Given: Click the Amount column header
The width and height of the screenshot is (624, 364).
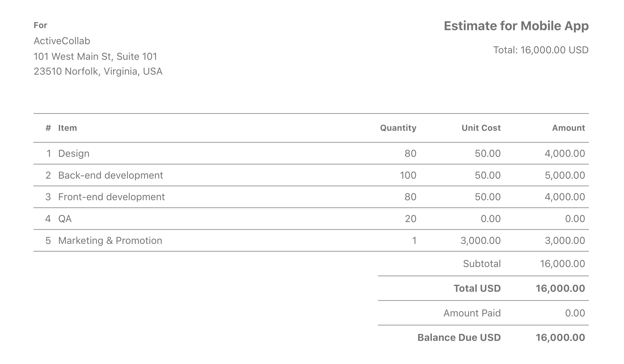Looking at the screenshot, I should (x=568, y=128).
